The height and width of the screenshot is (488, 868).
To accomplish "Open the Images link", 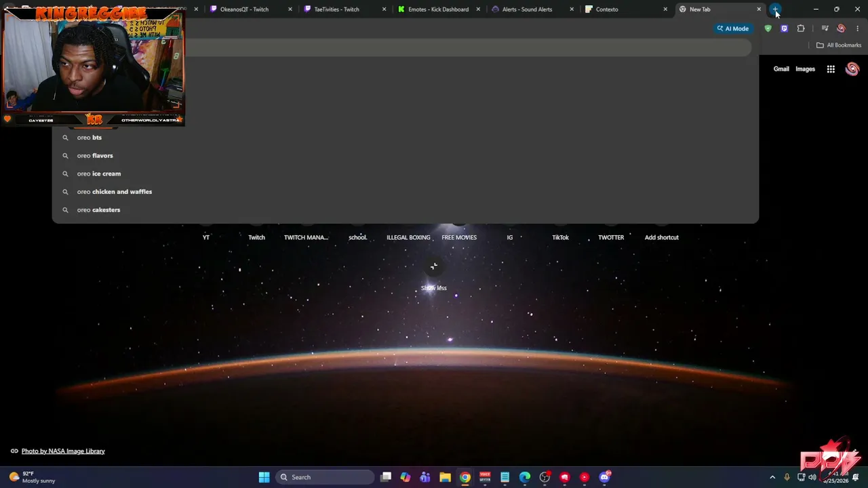I will click(805, 69).
